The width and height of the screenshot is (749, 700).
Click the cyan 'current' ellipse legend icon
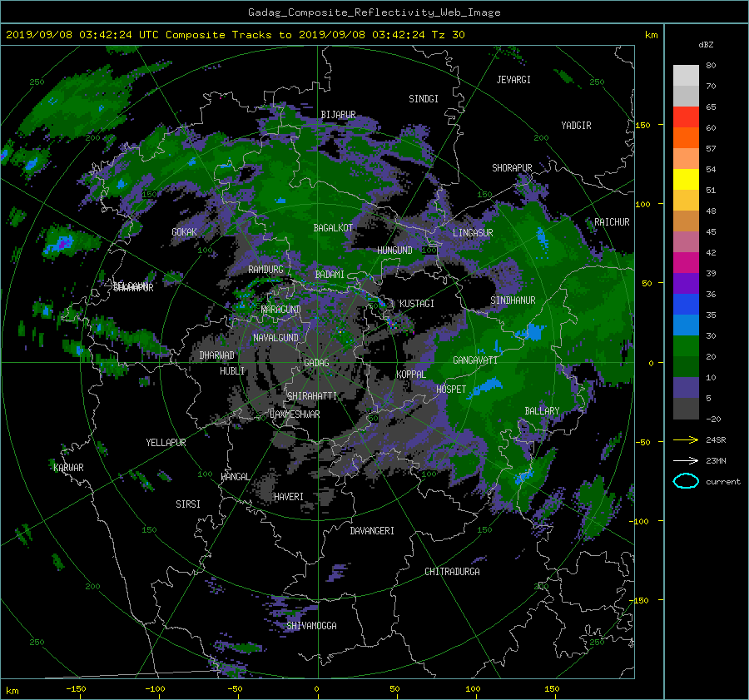click(x=686, y=481)
